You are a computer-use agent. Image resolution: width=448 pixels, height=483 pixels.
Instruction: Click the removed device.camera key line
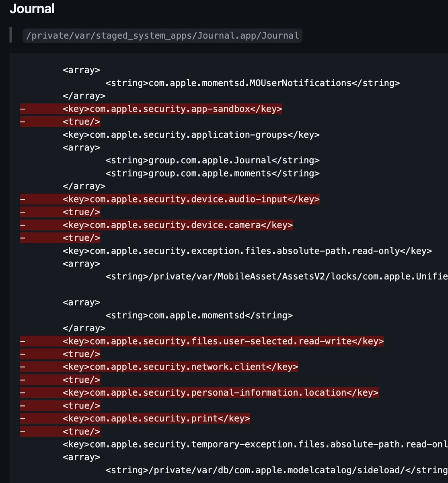pos(178,225)
